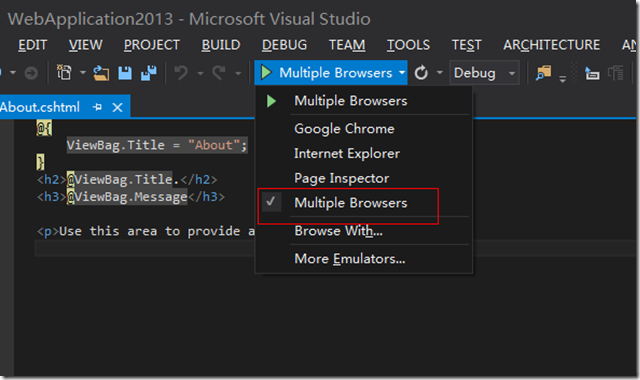Click the Save floppy icon
The width and height of the screenshot is (640, 380).
coord(125,73)
